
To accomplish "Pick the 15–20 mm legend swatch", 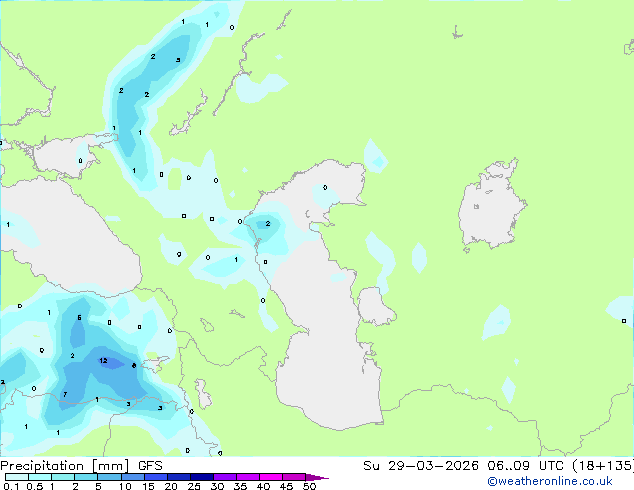I will click(x=156, y=477).
